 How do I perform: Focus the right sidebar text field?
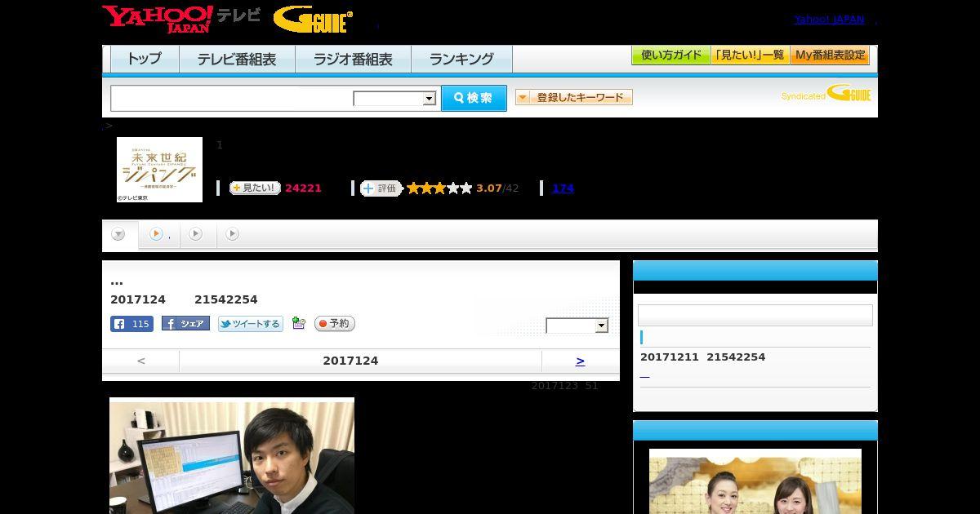pyautogui.click(x=755, y=315)
